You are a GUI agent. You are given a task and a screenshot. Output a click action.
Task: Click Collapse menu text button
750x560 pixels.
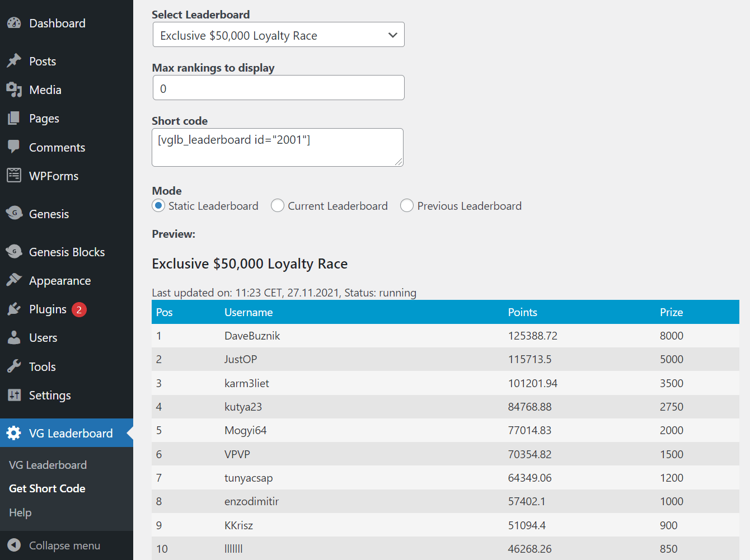[64, 545]
